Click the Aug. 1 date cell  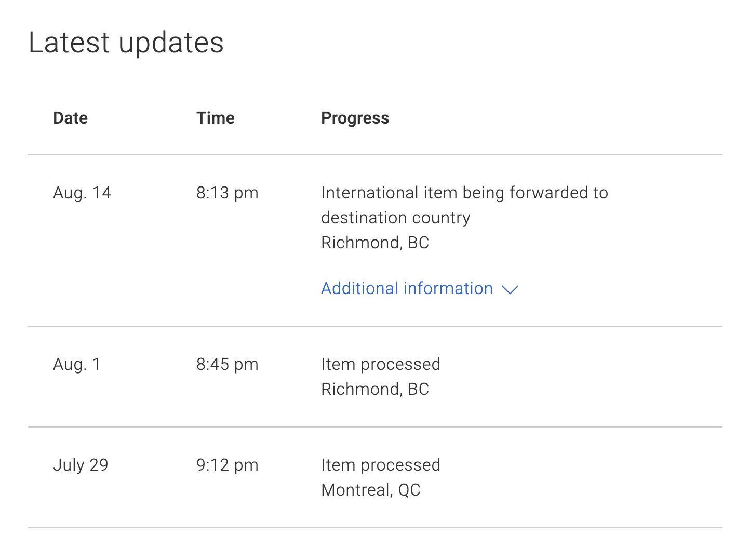(76, 364)
